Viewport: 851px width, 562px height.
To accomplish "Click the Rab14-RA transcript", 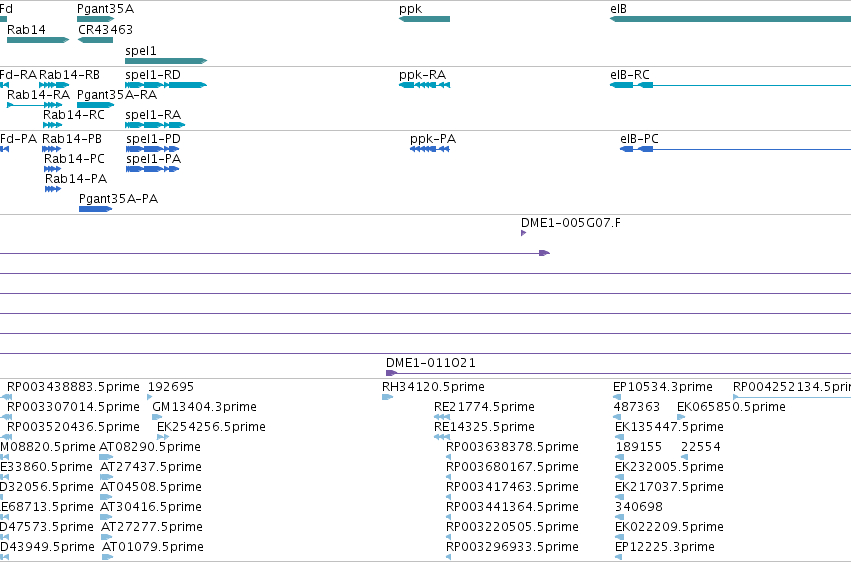I will (35, 105).
